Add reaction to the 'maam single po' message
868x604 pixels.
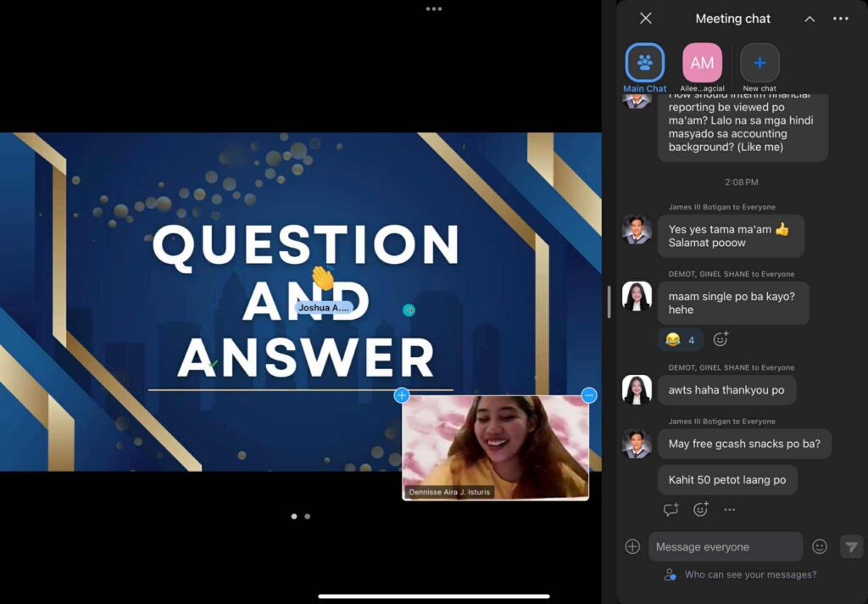(x=721, y=339)
